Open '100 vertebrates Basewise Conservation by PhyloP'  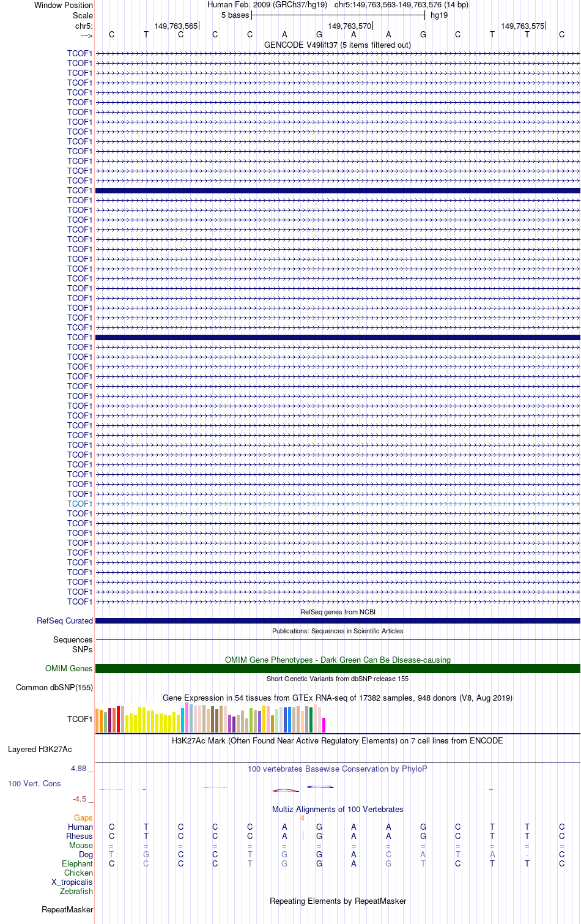coord(338,769)
